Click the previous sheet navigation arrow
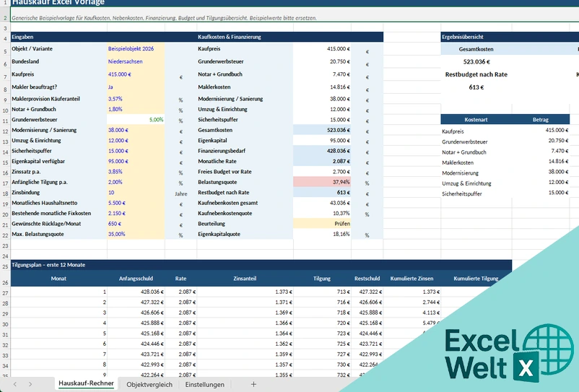The image size is (579, 392). 14,384
